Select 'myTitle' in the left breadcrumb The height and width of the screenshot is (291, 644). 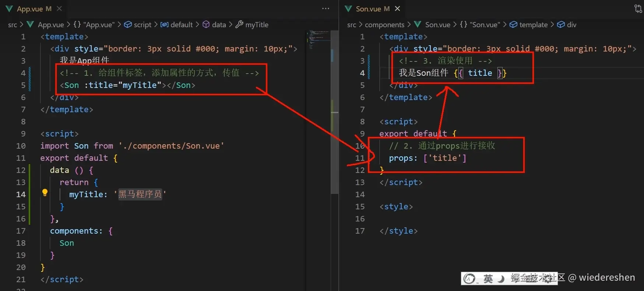tap(257, 25)
